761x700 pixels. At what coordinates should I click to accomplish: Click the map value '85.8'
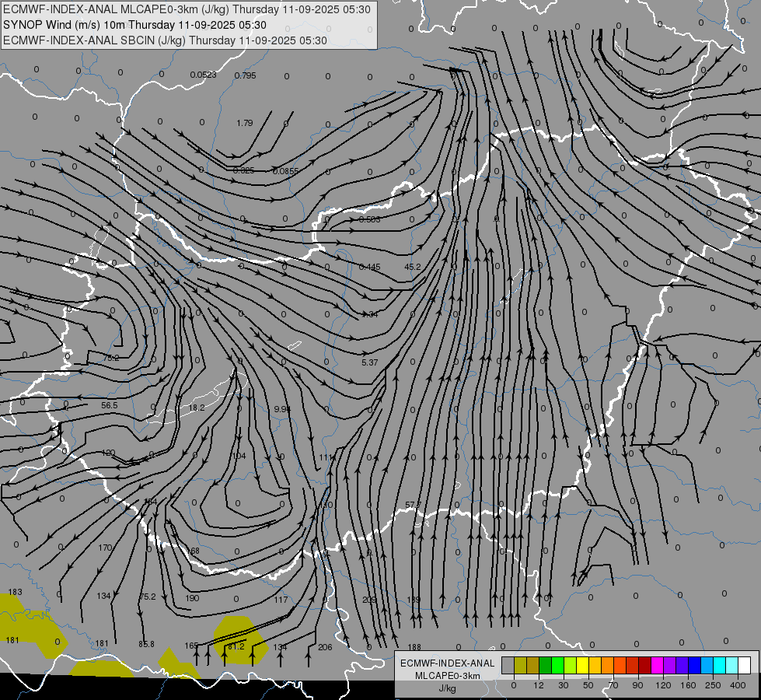point(146,644)
